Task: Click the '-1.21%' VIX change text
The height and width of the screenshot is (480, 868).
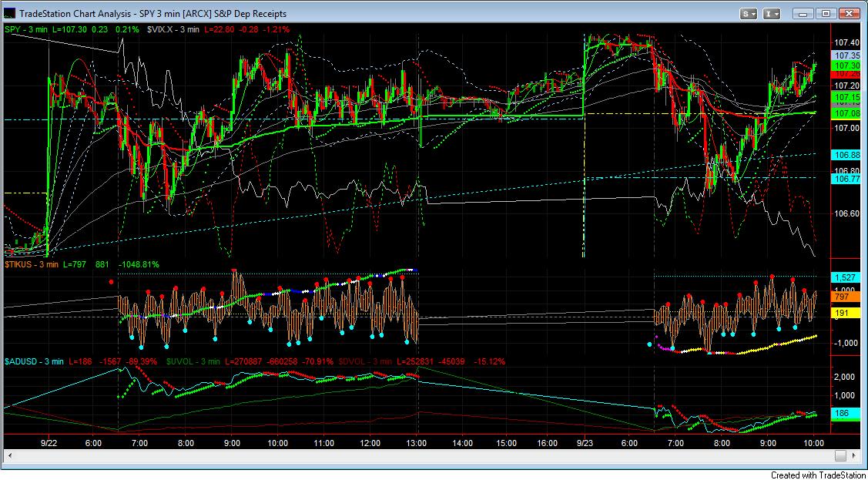Action: point(276,29)
